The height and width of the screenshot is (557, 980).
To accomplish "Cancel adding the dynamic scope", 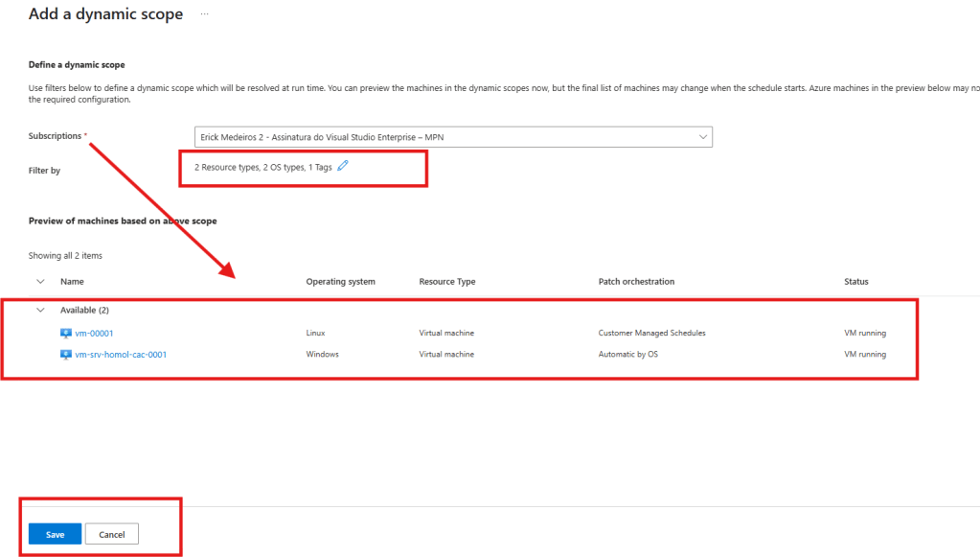I will 112,534.
